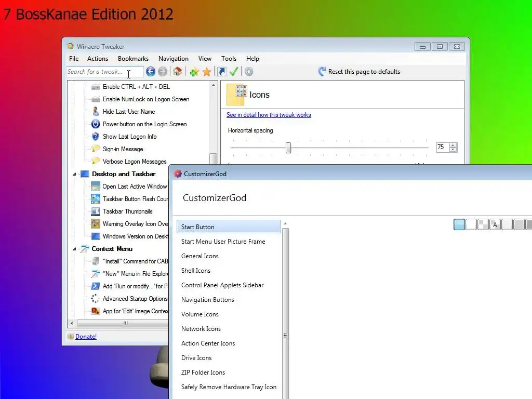Select 'Safely Remove Hardware Tray Icon' item
This screenshot has height=399, width=532.
[229, 387]
